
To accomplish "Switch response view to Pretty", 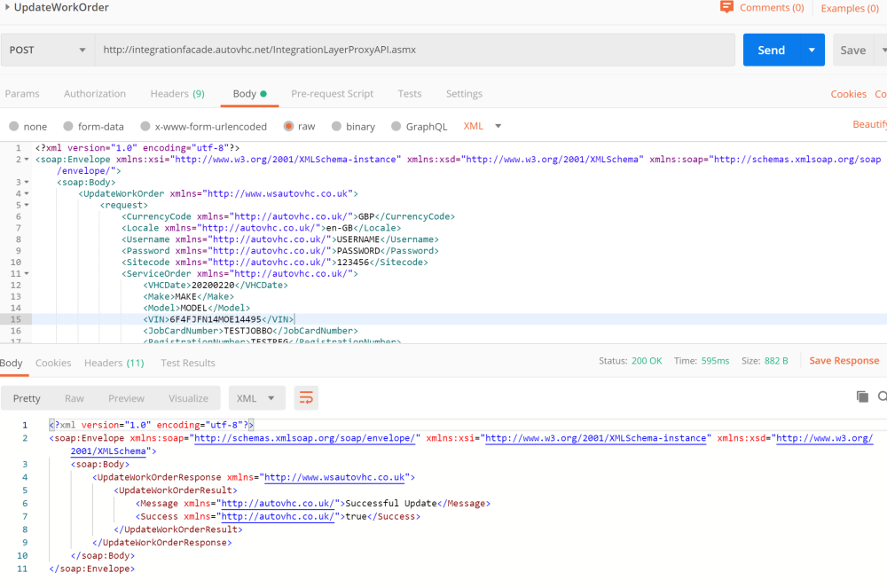I will point(27,398).
